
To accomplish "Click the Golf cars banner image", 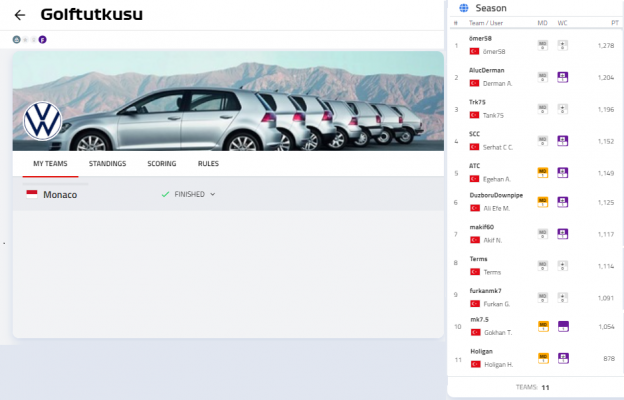I will pos(228,101).
